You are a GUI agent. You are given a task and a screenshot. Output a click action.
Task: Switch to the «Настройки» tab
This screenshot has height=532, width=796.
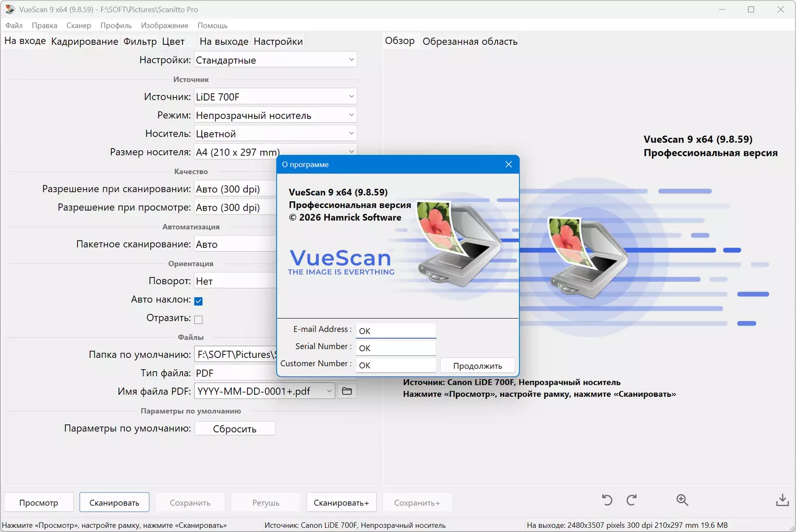click(x=278, y=41)
